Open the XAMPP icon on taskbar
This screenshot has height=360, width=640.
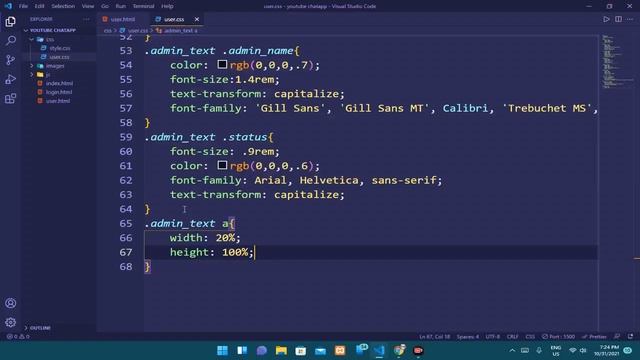340,350
